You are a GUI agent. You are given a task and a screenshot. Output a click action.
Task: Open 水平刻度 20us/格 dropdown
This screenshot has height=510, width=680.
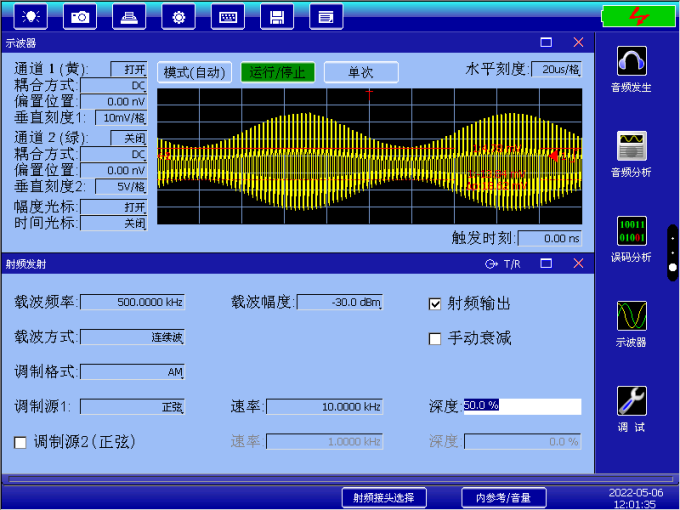coord(556,69)
